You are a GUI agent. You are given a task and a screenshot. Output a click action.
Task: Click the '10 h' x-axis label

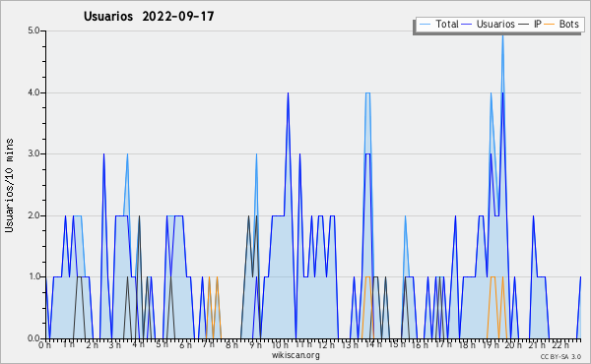click(280, 345)
